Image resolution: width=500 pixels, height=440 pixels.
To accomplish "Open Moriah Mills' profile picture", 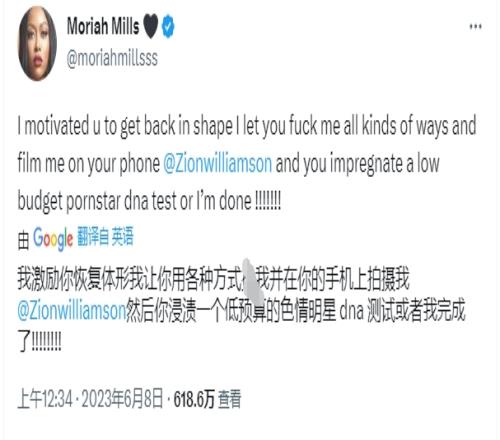I will pos(37,44).
